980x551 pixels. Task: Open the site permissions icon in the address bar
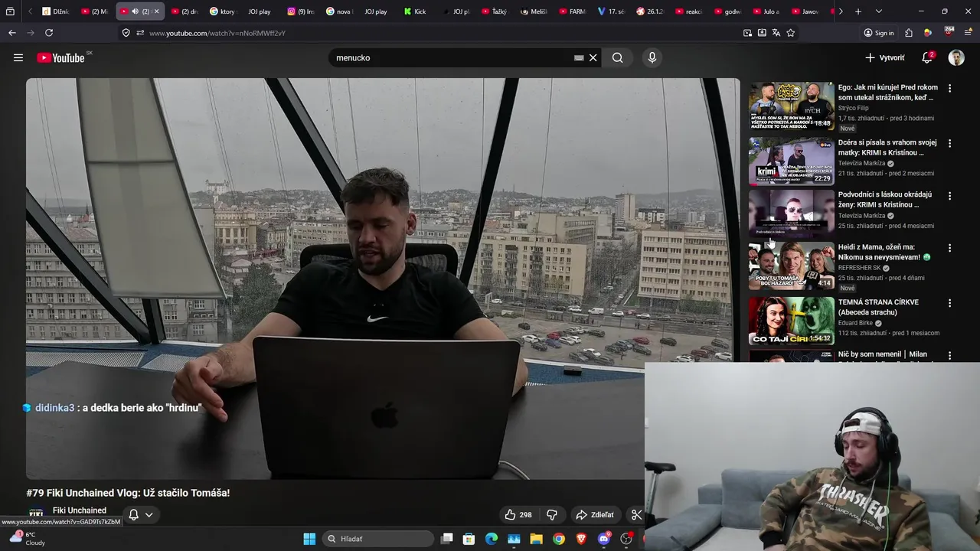[139, 33]
